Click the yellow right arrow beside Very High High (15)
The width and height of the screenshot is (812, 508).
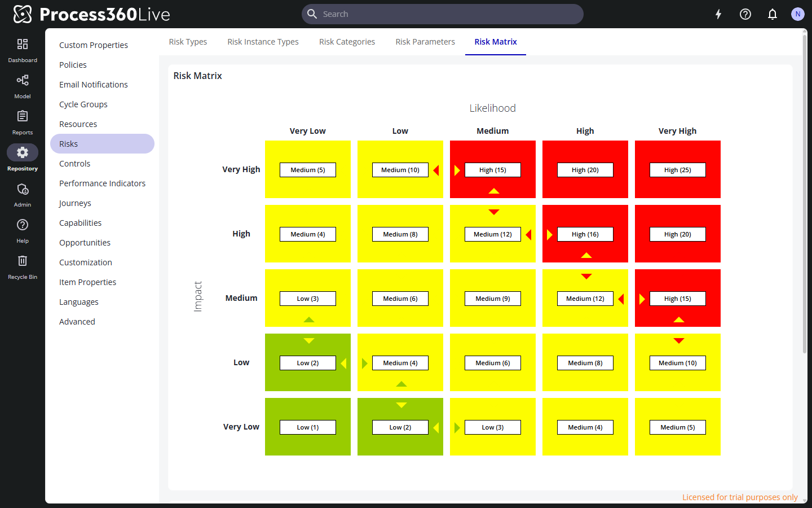tap(457, 170)
